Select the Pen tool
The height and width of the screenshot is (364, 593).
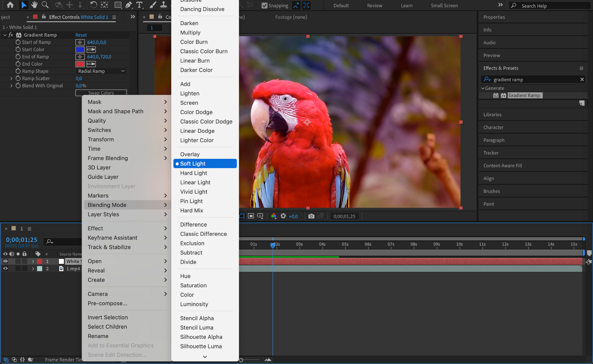[129, 5]
